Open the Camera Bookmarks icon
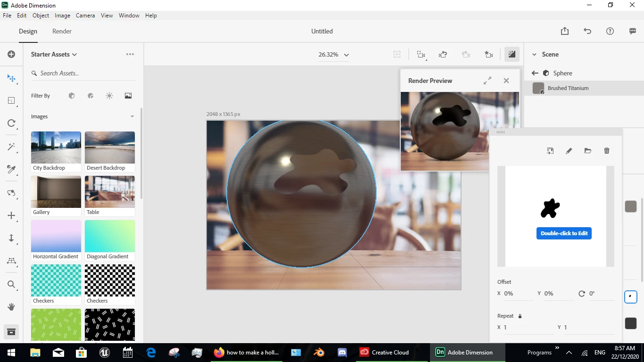This screenshot has height=362, width=644. [489, 55]
